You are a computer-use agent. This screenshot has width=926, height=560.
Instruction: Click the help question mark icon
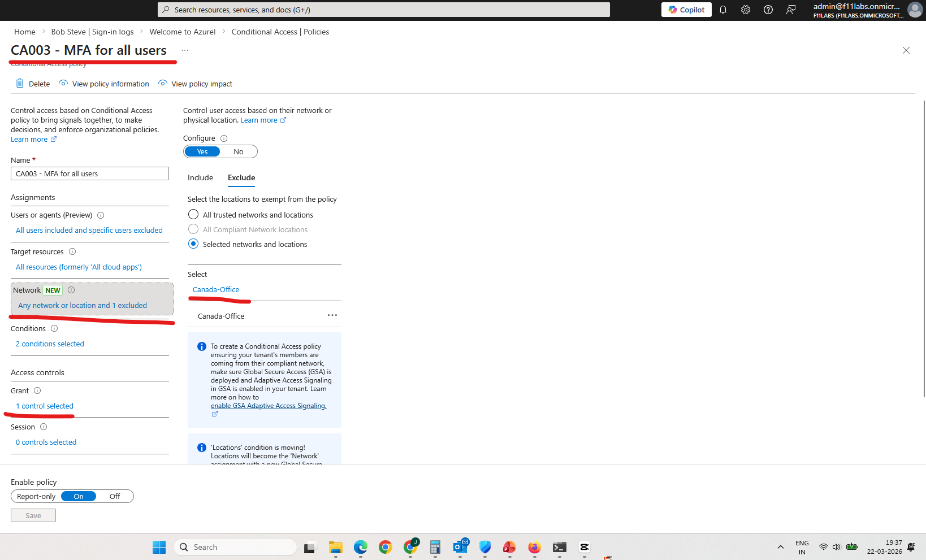[768, 10]
